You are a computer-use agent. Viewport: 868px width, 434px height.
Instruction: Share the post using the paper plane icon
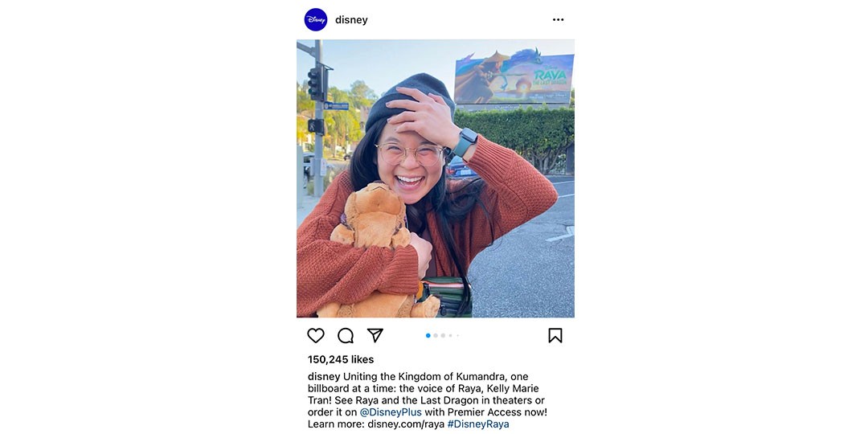tap(375, 335)
